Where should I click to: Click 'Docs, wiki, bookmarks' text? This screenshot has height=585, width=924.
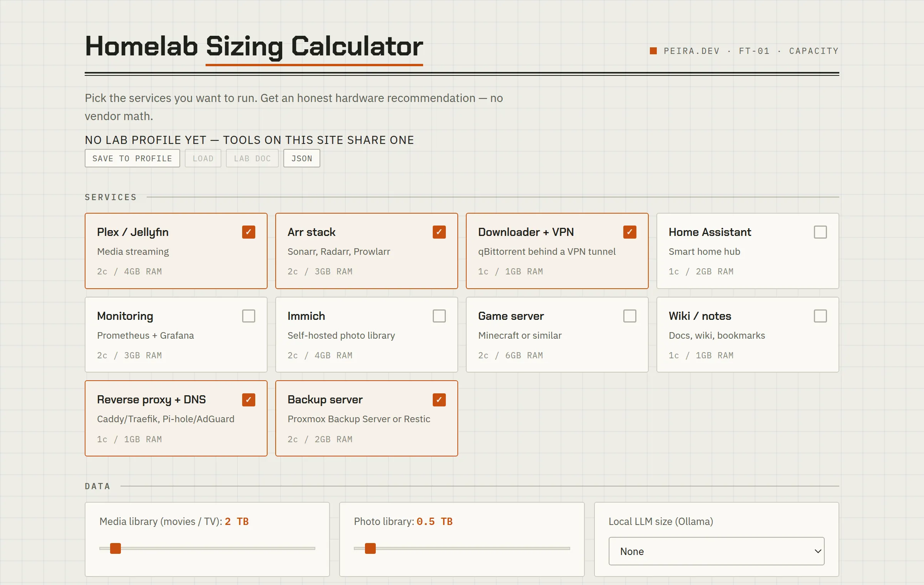717,335
